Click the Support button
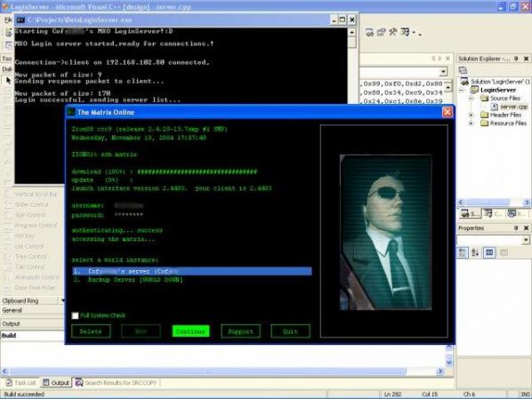Image resolution: width=532 pixels, height=399 pixels. tap(240, 331)
